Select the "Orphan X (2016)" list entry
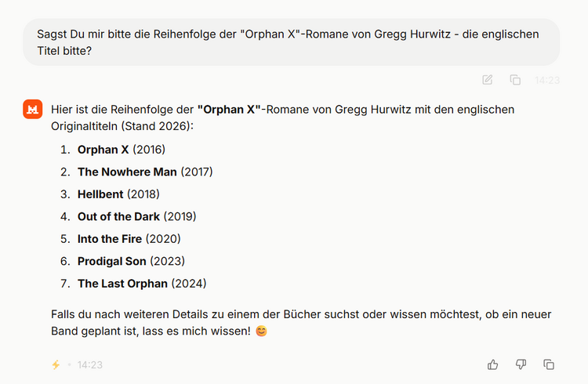The image size is (588, 384). pyautogui.click(x=121, y=149)
